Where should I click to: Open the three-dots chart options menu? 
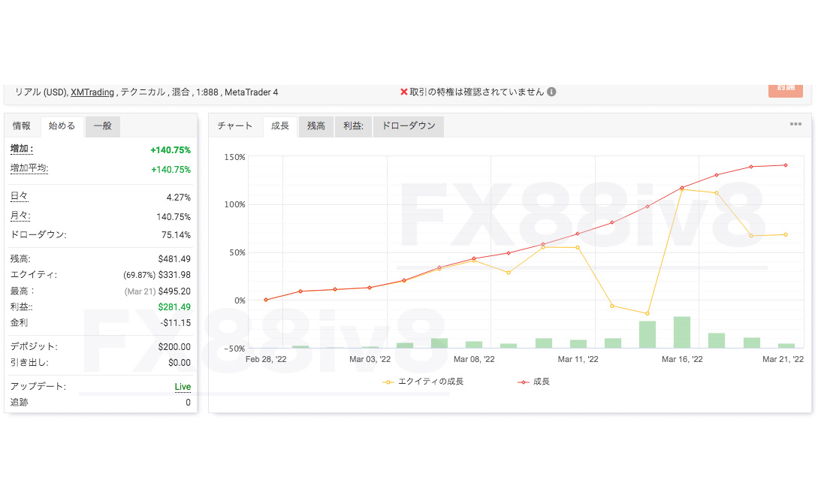coord(795,124)
